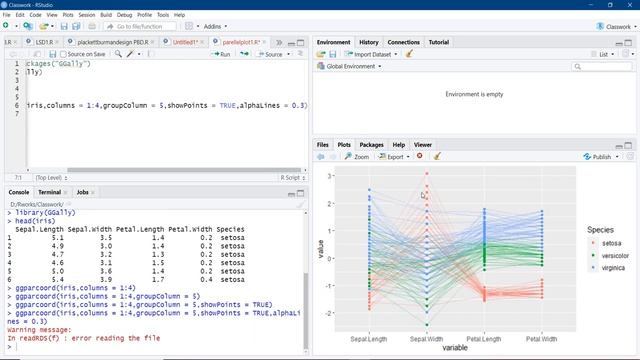Switch to the Terminal tab
The width and height of the screenshot is (640, 360).
tap(49, 192)
